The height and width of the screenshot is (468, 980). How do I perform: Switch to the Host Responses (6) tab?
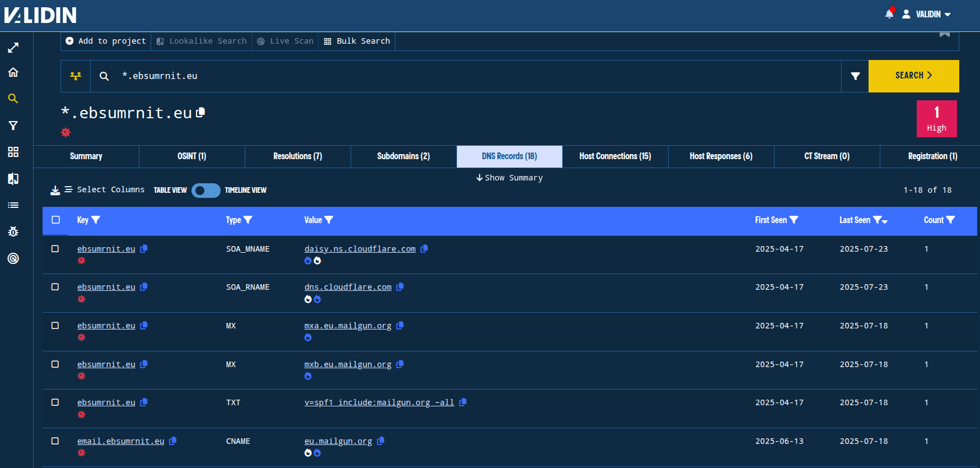pos(721,156)
